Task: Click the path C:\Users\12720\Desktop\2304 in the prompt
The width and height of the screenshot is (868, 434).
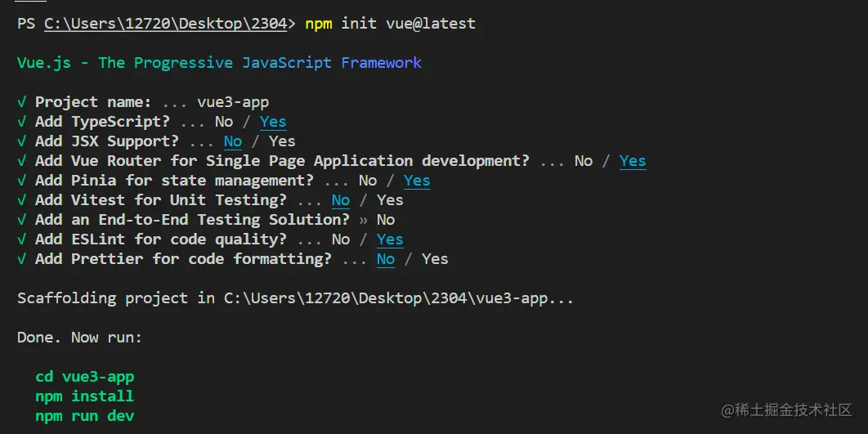Action: tap(165, 24)
